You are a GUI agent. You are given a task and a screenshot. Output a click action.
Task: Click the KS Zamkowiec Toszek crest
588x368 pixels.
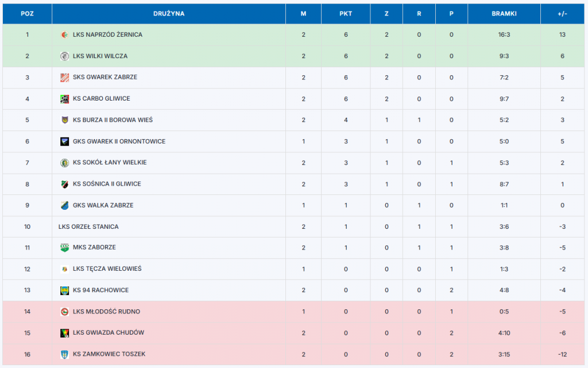click(65, 354)
